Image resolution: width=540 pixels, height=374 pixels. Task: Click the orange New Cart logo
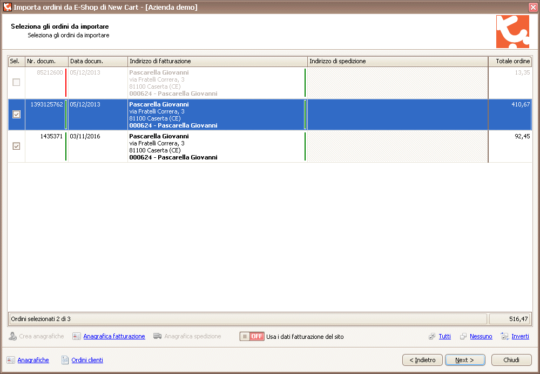coord(512,31)
